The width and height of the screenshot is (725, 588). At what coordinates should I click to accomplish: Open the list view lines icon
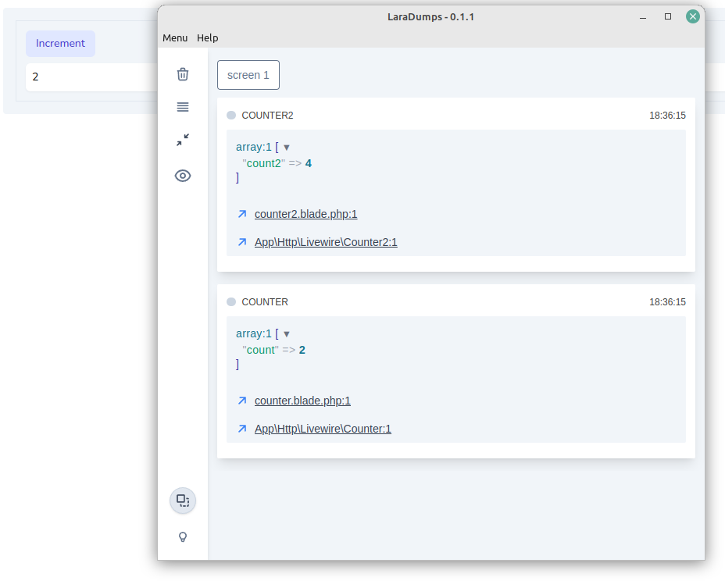tap(183, 107)
